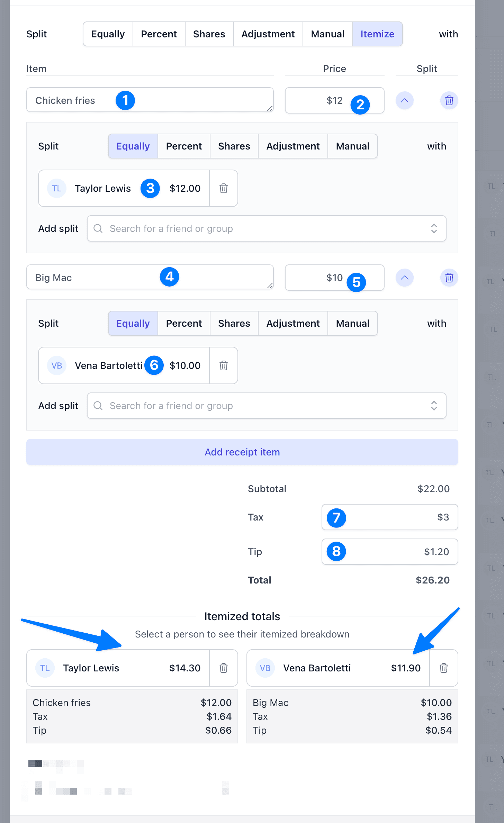Click the search magnifier under Chicken fries split
504x823 pixels.
pos(98,228)
